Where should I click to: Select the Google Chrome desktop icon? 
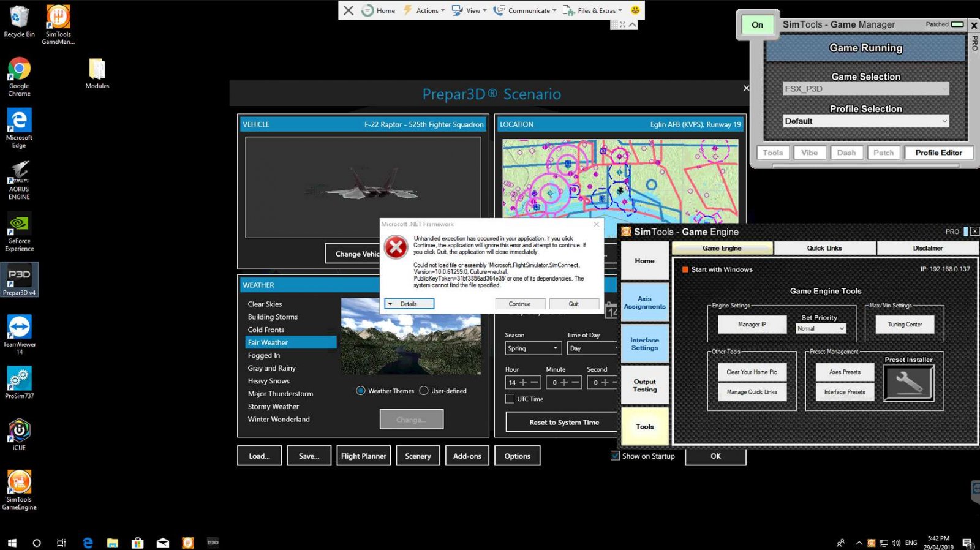(19, 77)
